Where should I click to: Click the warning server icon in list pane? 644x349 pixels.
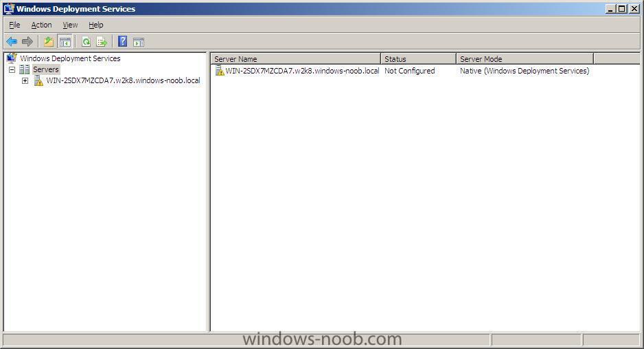(220, 71)
